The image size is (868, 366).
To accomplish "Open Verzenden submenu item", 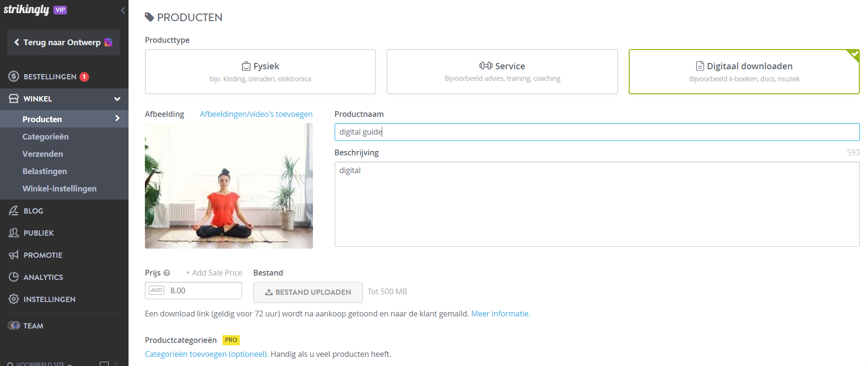I will tap(43, 154).
